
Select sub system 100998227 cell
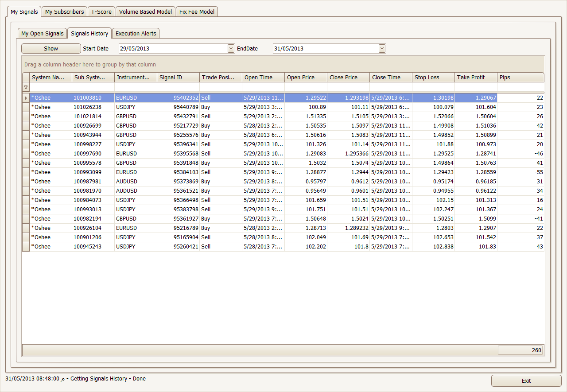coord(93,144)
